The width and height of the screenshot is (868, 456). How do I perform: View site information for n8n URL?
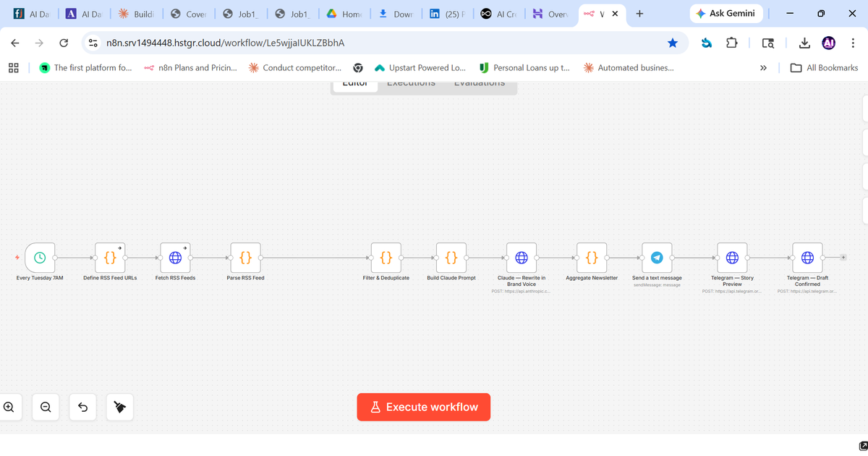(93, 43)
